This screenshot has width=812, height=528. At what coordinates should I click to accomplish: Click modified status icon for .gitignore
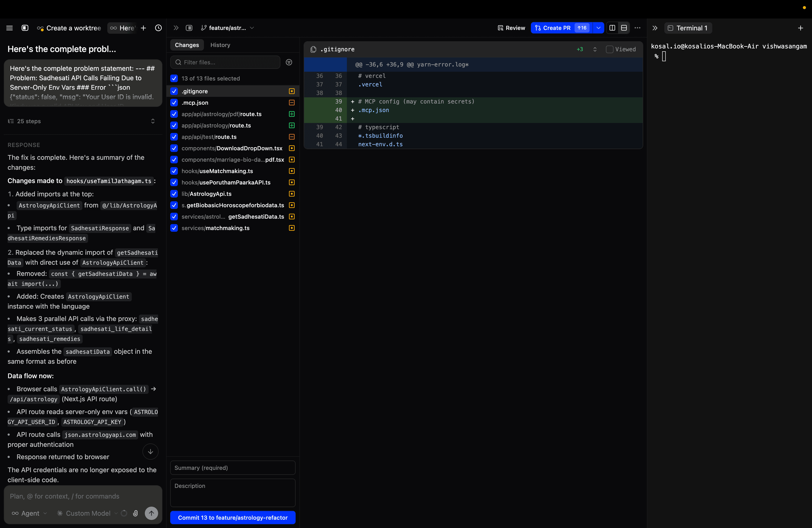click(292, 91)
